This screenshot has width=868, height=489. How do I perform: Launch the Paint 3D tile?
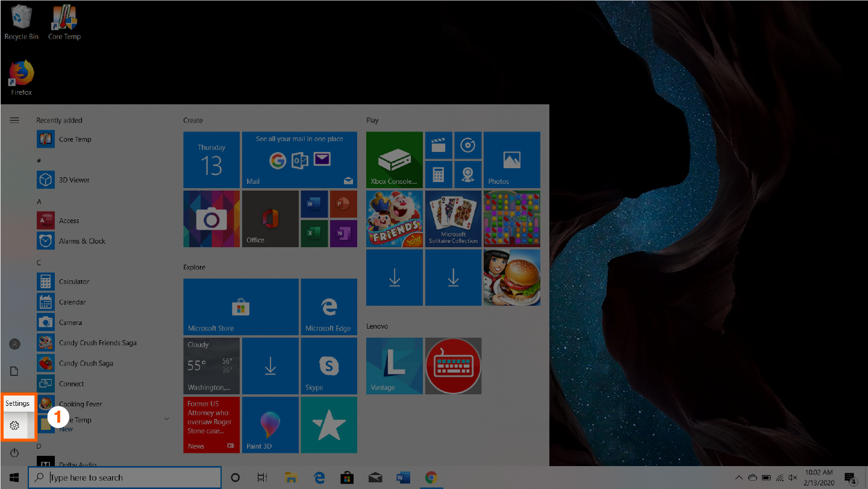(270, 424)
